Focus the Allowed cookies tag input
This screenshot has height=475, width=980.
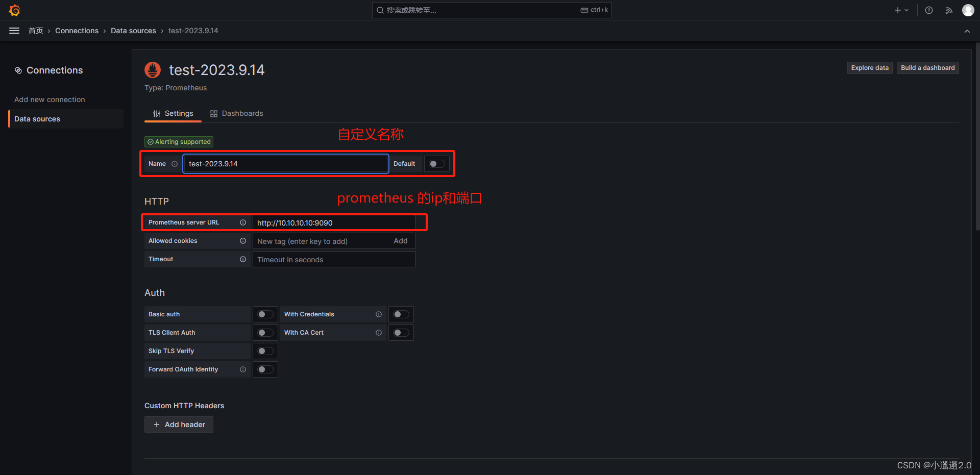click(x=322, y=241)
